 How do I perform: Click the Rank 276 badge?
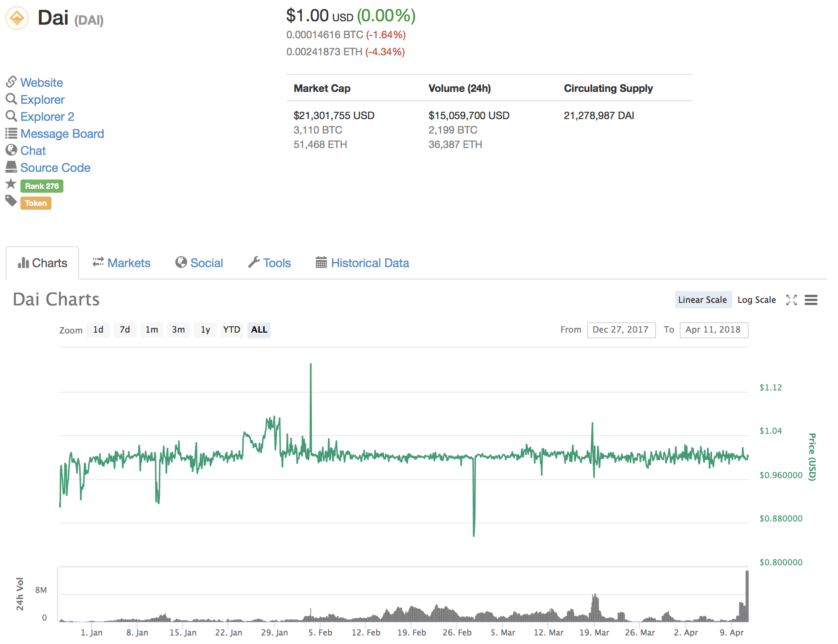coord(42,186)
